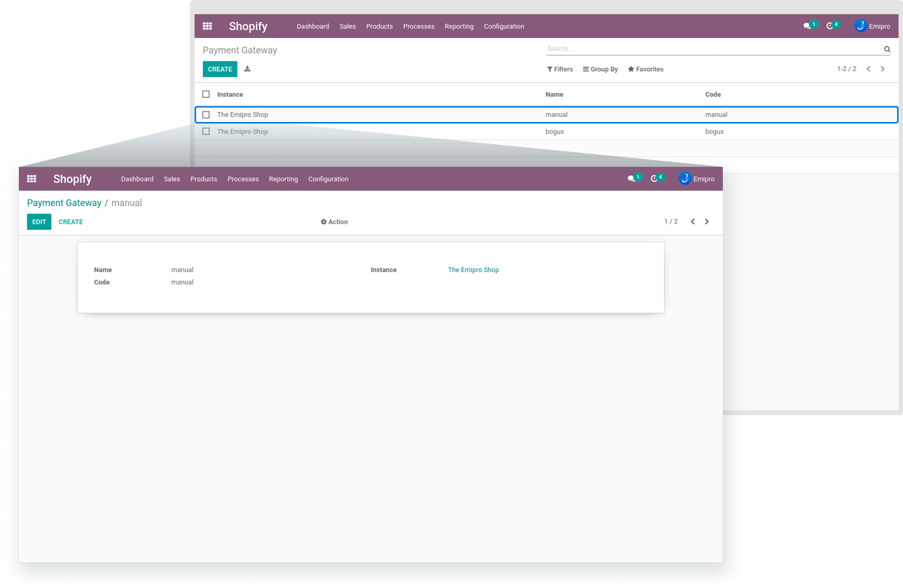Open the Group By dropdown
Image resolution: width=903 pixels, height=588 pixels.
600,69
